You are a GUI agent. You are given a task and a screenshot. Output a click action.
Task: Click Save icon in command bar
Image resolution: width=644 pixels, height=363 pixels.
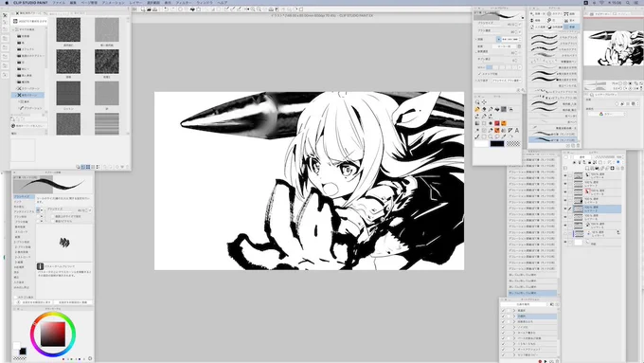(154, 9)
